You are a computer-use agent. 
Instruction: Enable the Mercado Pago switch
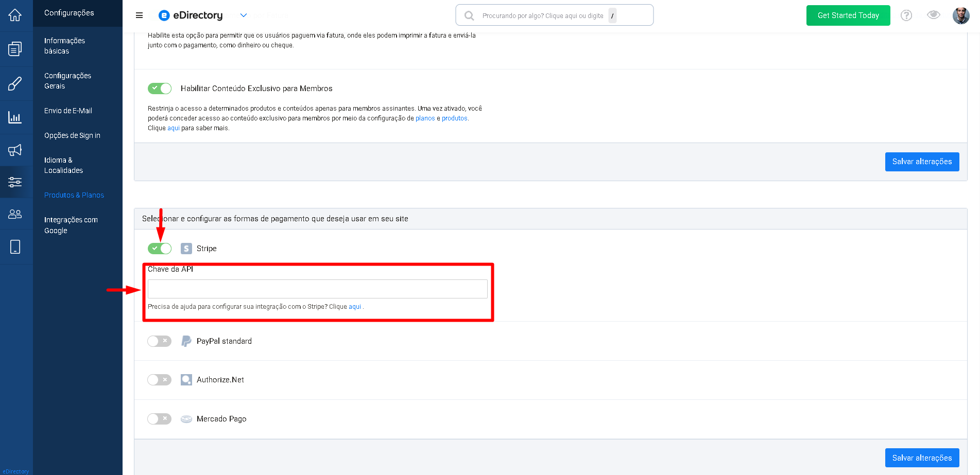159,419
